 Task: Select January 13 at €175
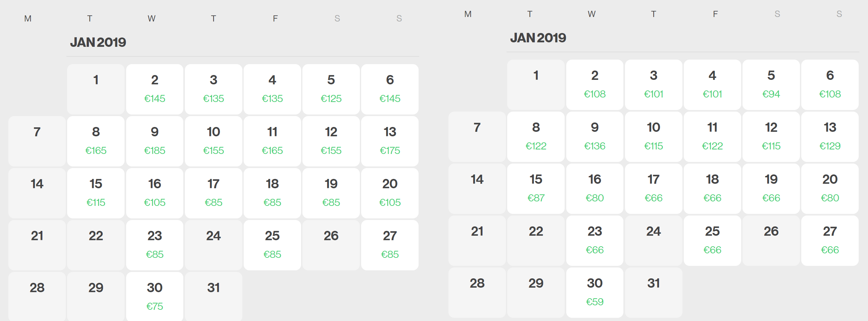click(389, 141)
